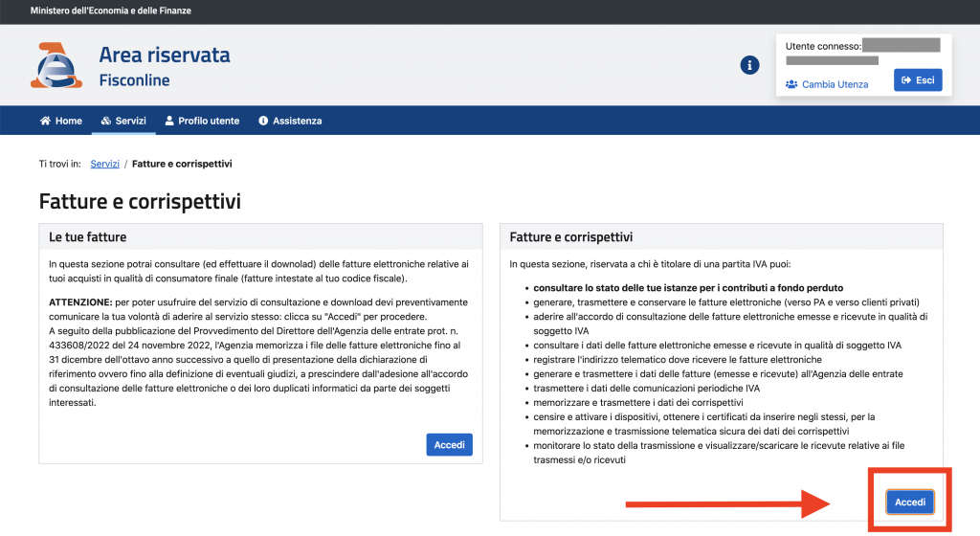Click the memorizzare e trasmettere corrispettivi bullet
This screenshot has height=536, width=980.
pos(638,403)
